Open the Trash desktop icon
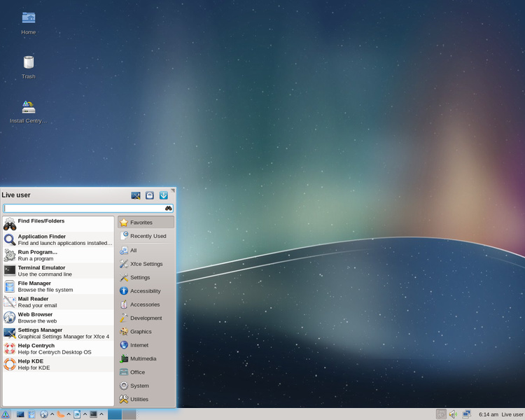This screenshot has width=525, height=420. 29,67
